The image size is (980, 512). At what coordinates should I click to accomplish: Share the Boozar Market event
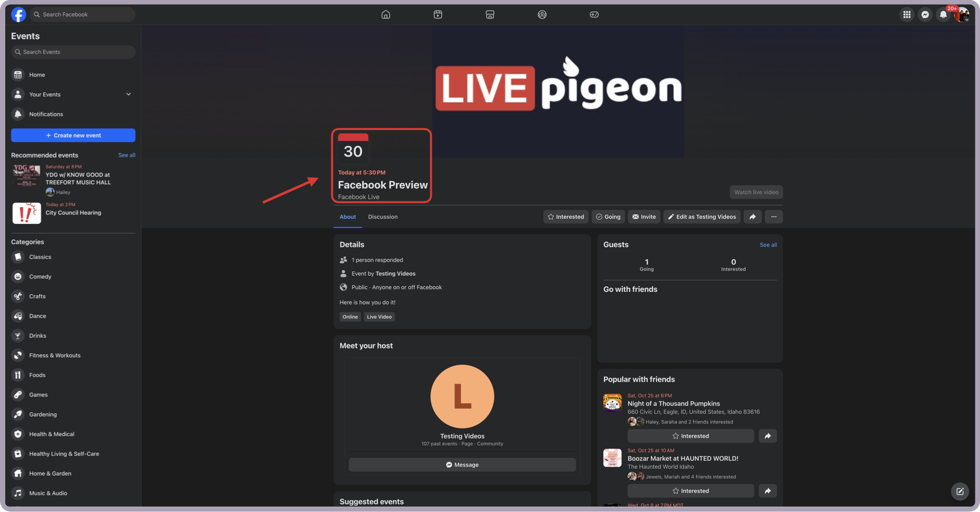tap(768, 491)
